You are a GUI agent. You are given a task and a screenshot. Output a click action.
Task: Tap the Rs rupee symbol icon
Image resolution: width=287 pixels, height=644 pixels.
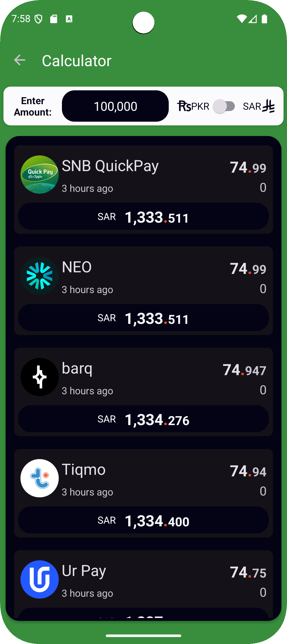point(184,106)
